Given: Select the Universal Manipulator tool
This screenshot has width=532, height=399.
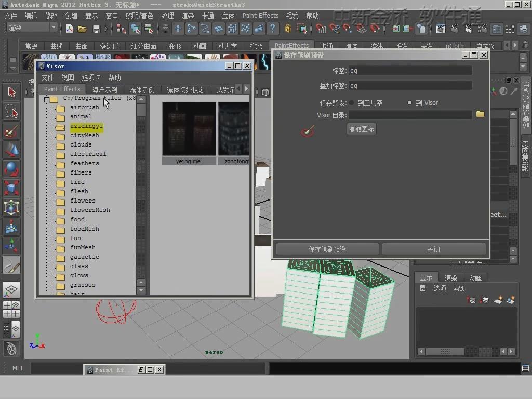Looking at the screenshot, I should click(x=11, y=207).
